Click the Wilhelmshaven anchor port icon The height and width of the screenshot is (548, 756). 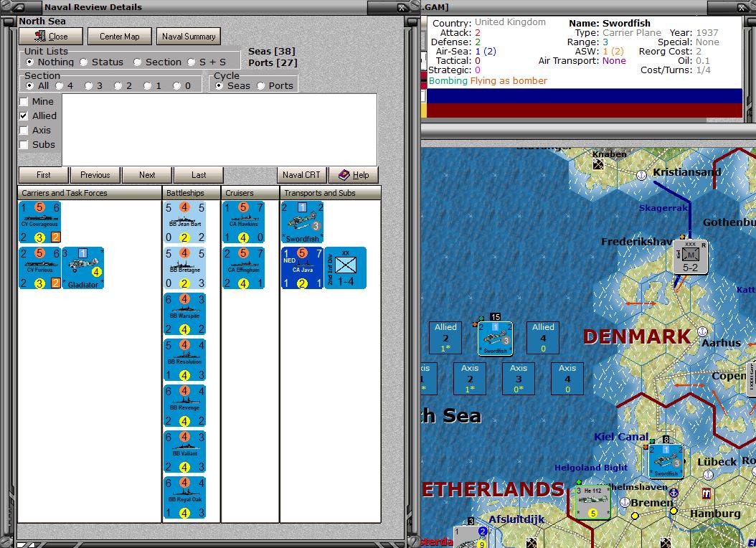(674, 493)
